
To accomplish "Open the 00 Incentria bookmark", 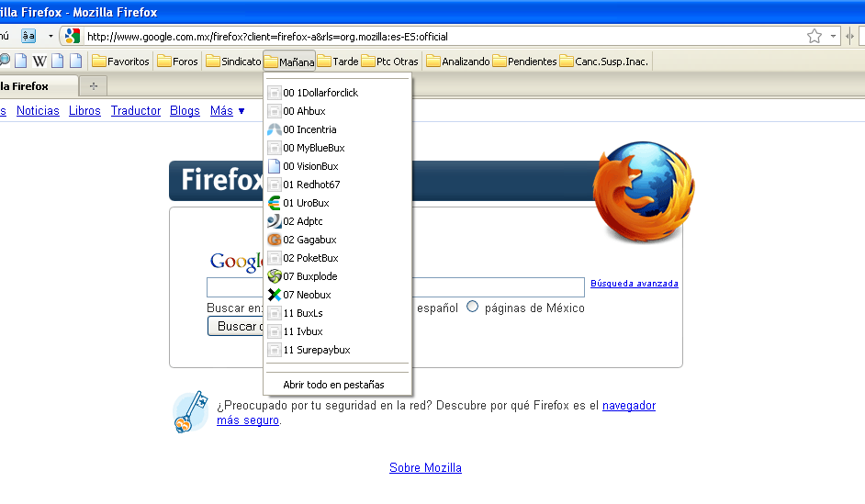I will [x=338, y=129].
